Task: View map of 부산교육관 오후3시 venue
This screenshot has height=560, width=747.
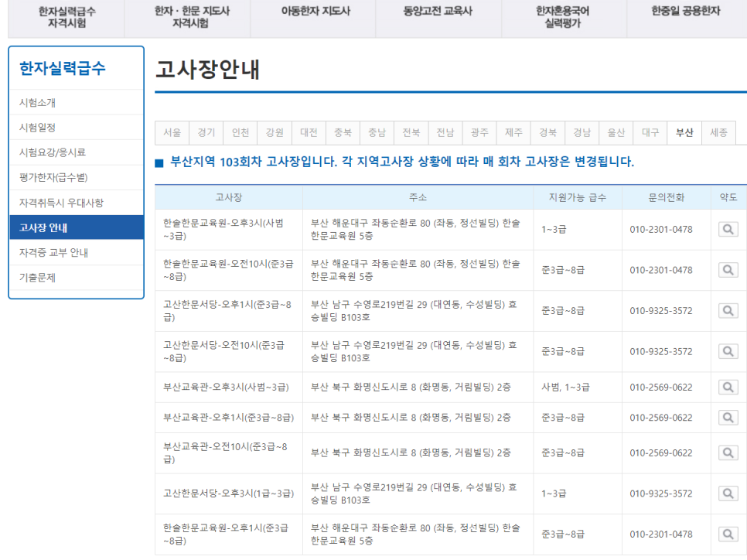Action: pyautogui.click(x=728, y=387)
